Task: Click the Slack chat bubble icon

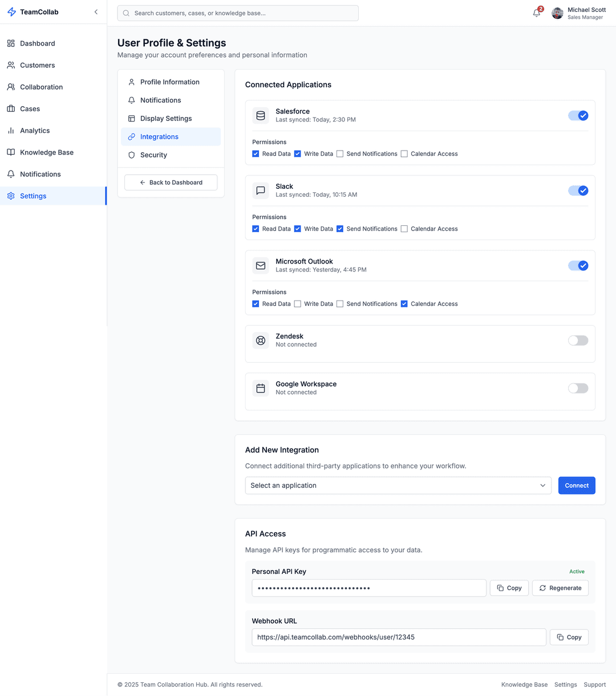Action: [x=261, y=191]
